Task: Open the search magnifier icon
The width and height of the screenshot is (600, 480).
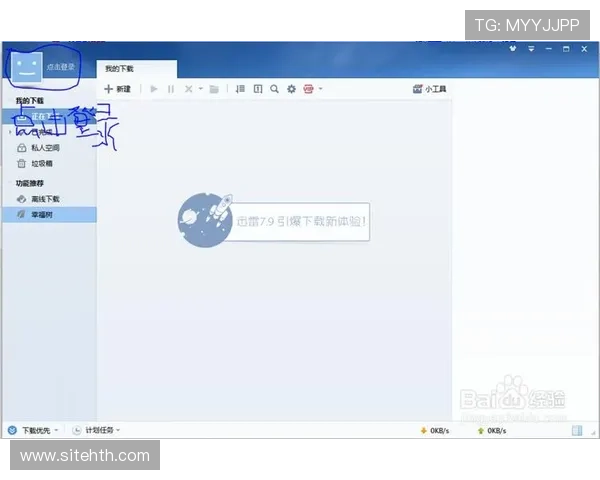Action: coord(274,89)
